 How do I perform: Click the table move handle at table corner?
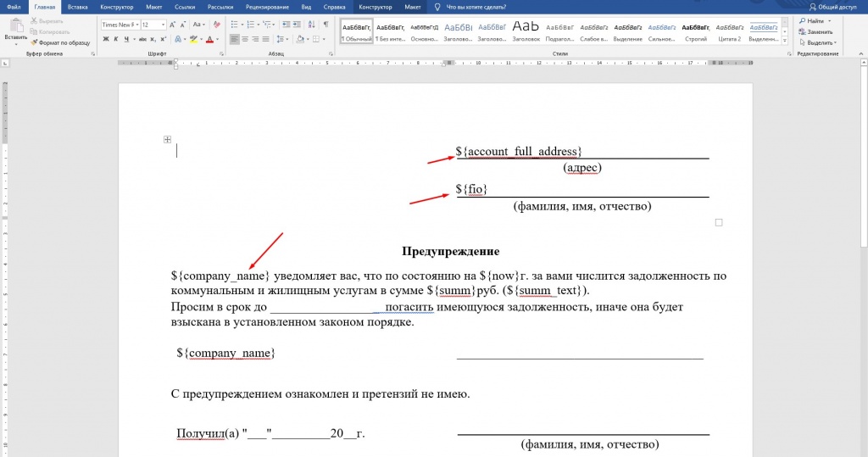(167, 140)
